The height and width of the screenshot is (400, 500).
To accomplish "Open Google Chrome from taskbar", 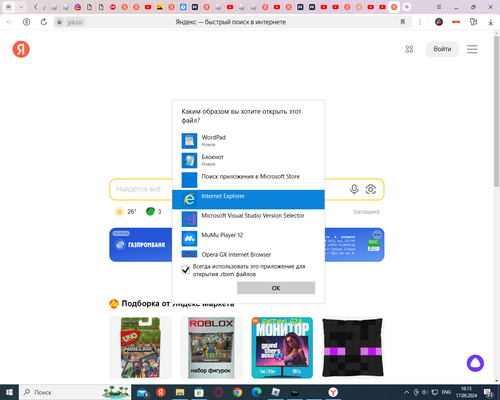I will (x=237, y=392).
